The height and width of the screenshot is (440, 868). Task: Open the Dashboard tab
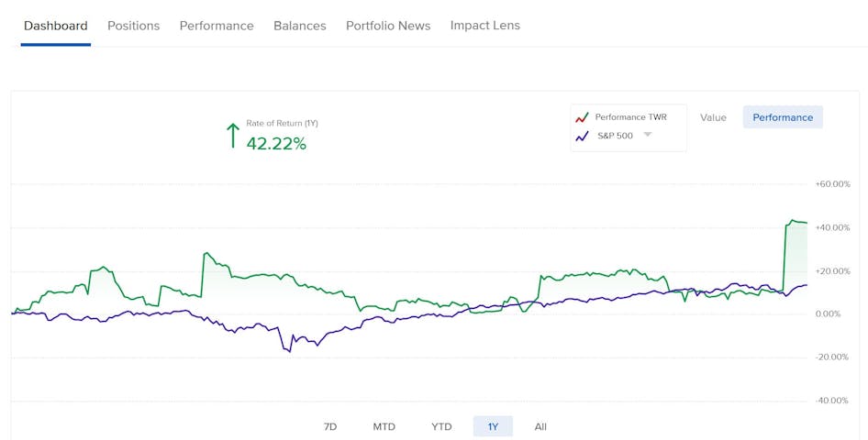click(x=56, y=26)
